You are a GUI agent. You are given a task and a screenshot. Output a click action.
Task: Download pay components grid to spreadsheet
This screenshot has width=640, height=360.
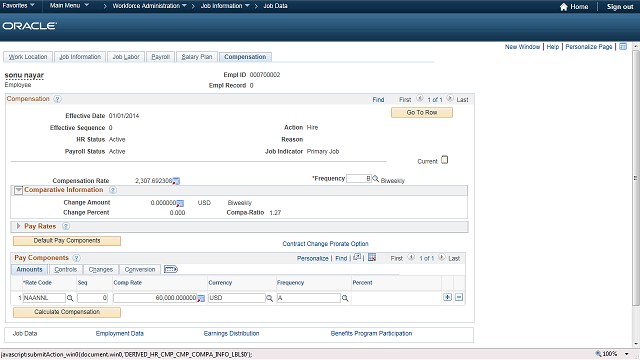point(372,257)
